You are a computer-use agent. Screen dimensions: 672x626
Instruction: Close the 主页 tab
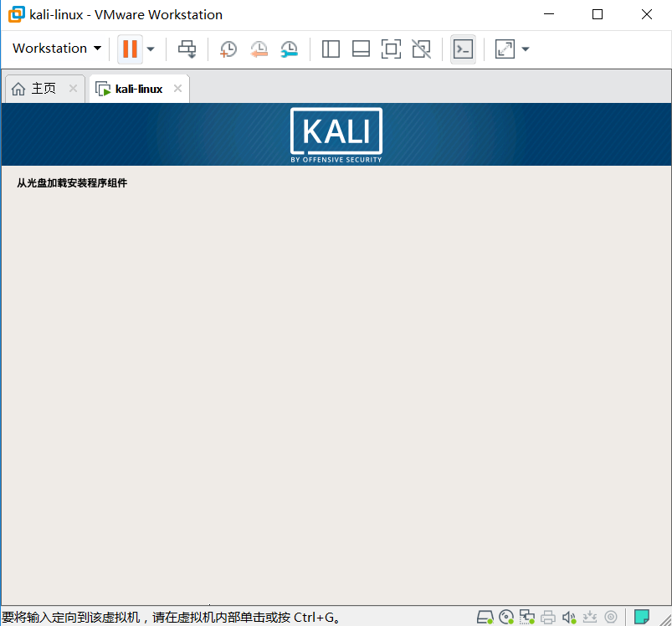pyautogui.click(x=74, y=88)
